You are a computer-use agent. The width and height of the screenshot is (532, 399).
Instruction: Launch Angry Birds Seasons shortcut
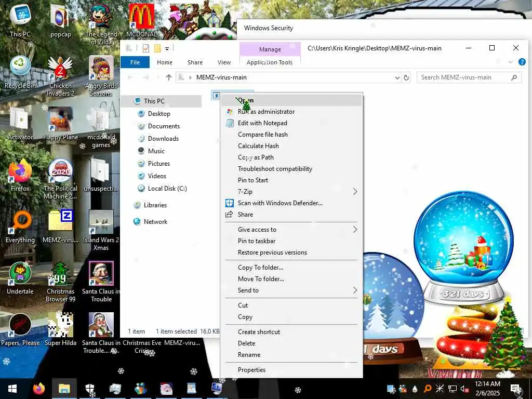101,76
